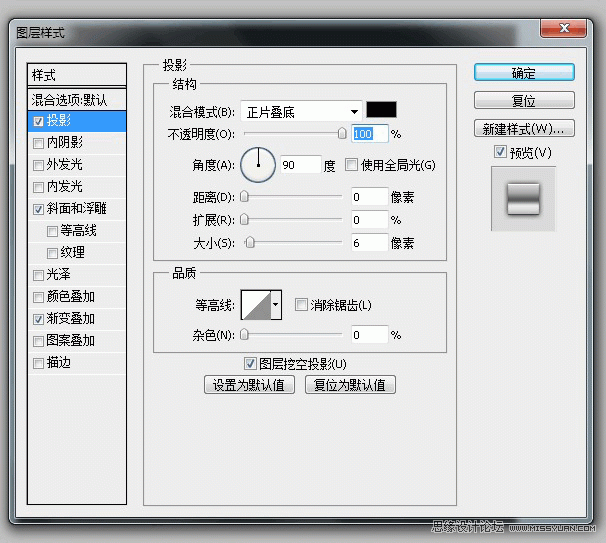The width and height of the screenshot is (606, 543).
Task: Enable the 等高线 sub-style checkbox
Action: (52, 231)
